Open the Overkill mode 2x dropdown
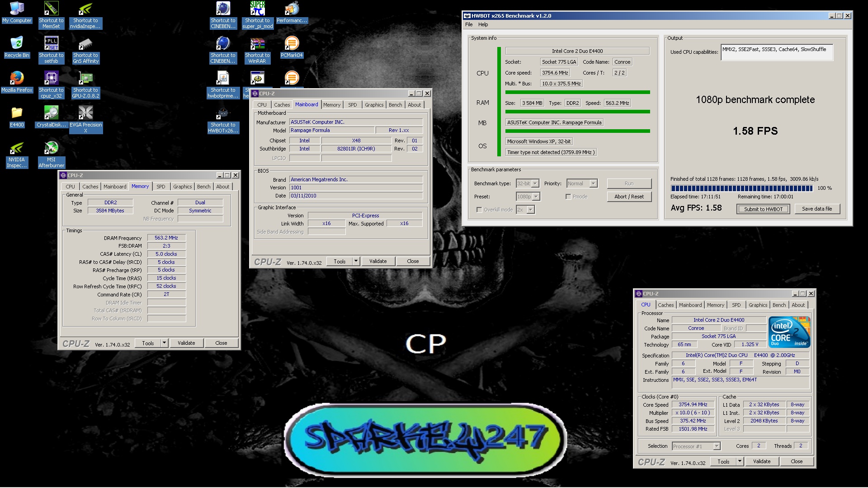The height and width of the screenshot is (488, 868). [x=531, y=210]
